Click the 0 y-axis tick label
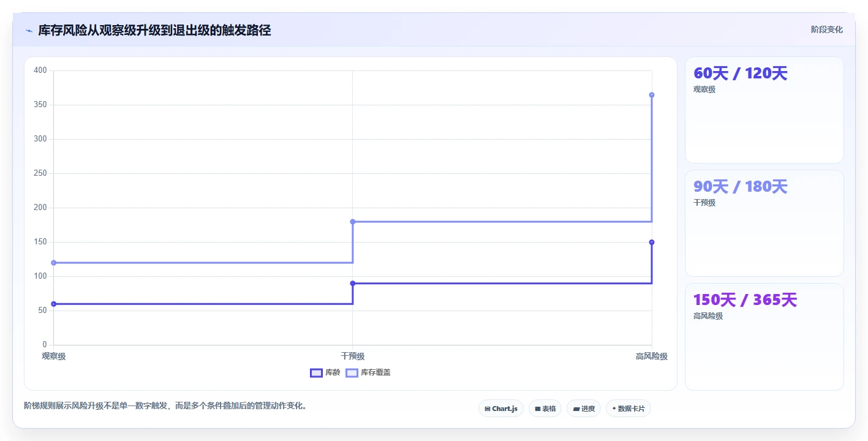Image resolution: width=868 pixels, height=441 pixels. click(x=45, y=345)
